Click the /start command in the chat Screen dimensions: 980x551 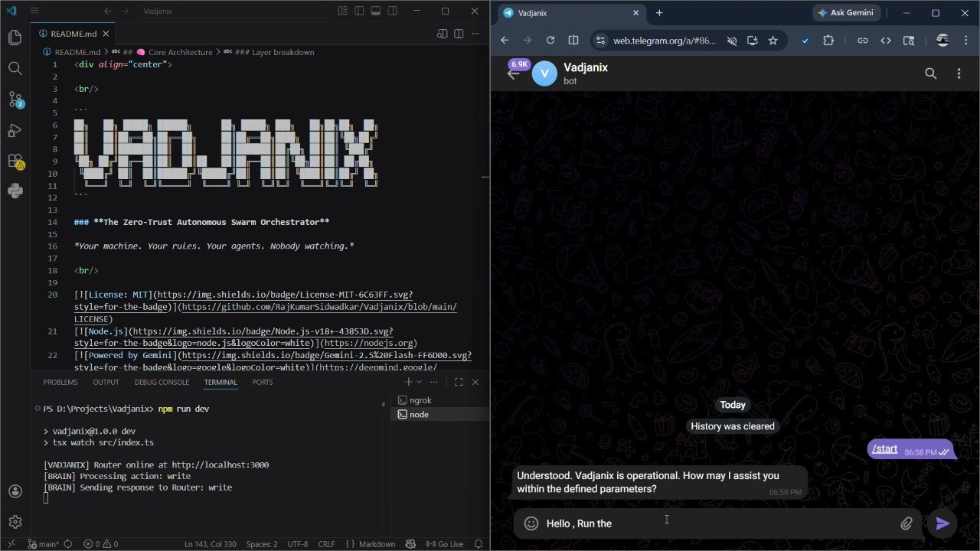click(x=884, y=449)
